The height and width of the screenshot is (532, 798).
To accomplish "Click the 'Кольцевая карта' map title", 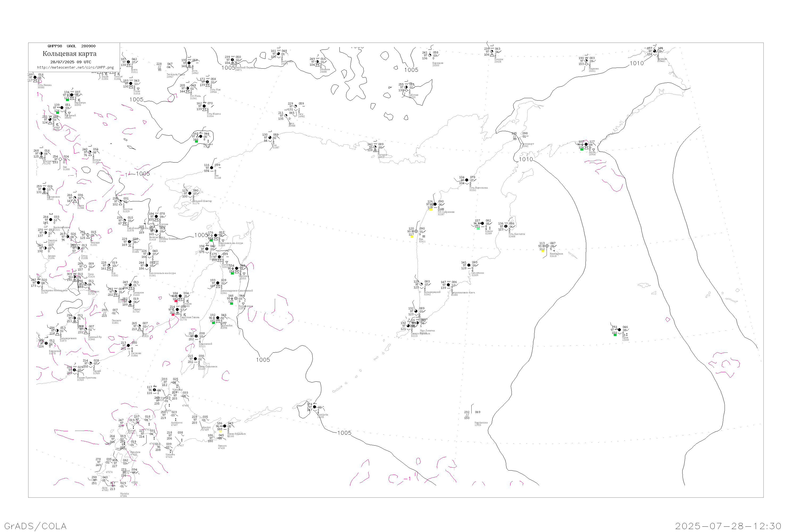I will [x=69, y=54].
